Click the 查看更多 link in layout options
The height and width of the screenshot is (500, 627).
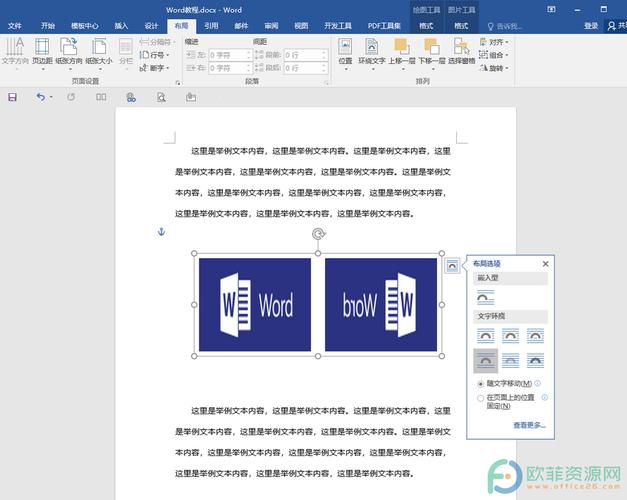[x=529, y=425]
